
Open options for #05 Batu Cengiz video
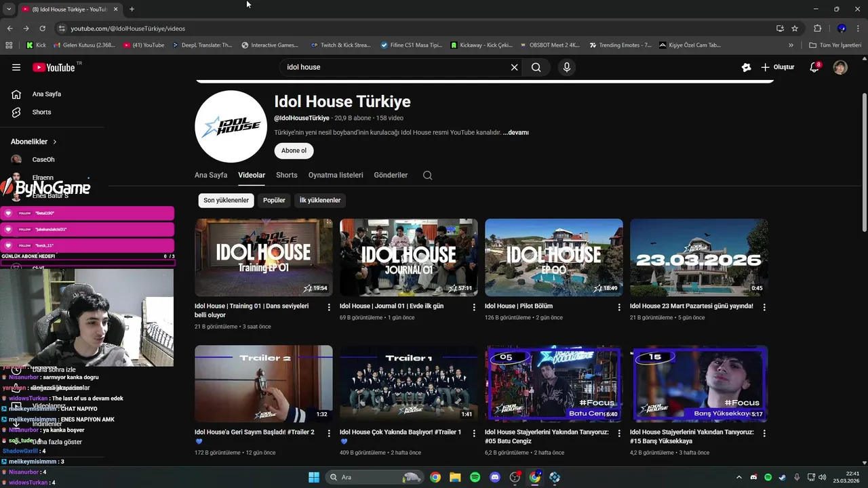tap(619, 433)
